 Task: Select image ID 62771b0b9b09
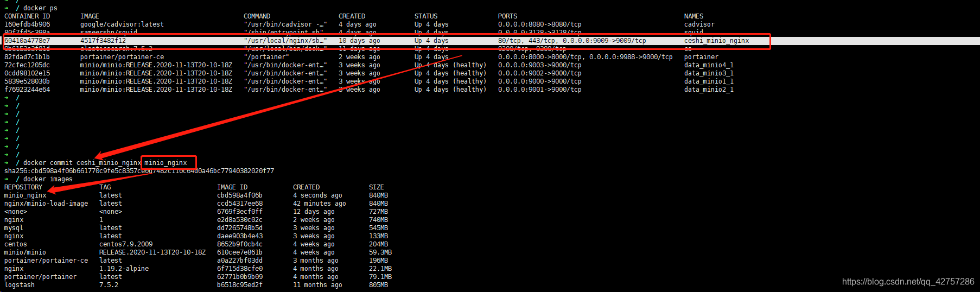(240, 277)
